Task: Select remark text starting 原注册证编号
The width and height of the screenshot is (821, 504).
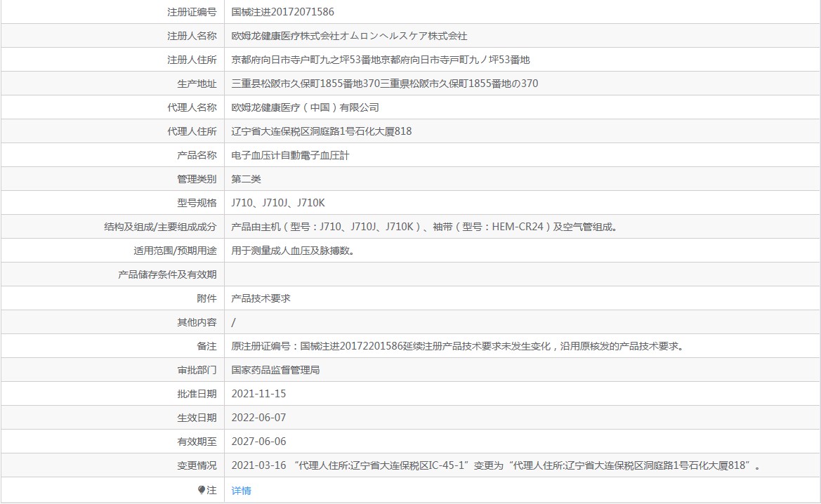Action: 458,347
